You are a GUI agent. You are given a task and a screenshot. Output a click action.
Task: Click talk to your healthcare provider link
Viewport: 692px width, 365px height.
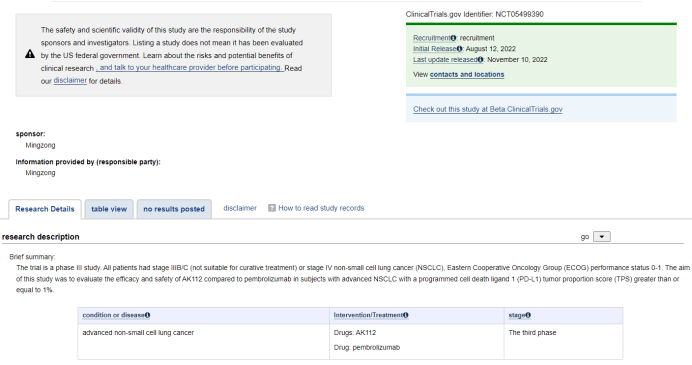(x=190, y=68)
